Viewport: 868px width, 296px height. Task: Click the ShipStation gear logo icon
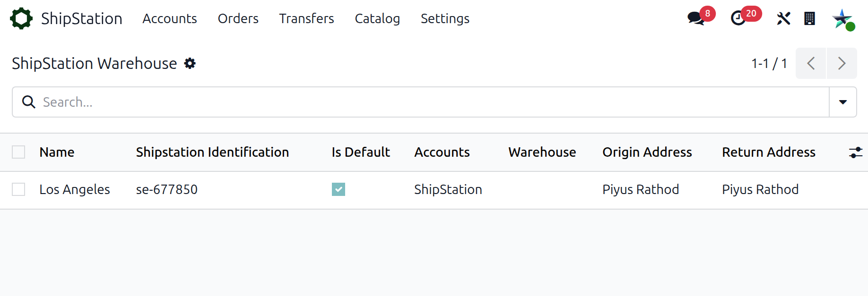pos(21,18)
